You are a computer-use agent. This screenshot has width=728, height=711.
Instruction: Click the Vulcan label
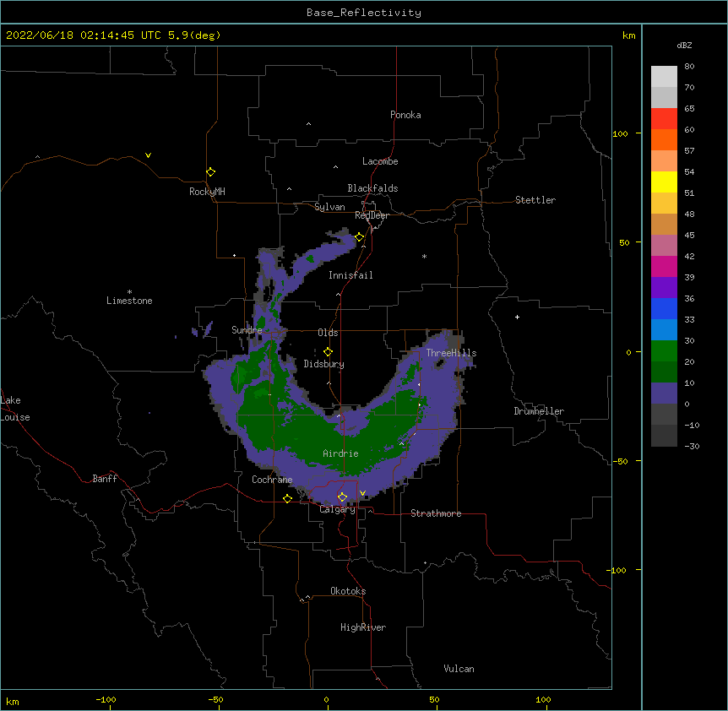coord(459,669)
